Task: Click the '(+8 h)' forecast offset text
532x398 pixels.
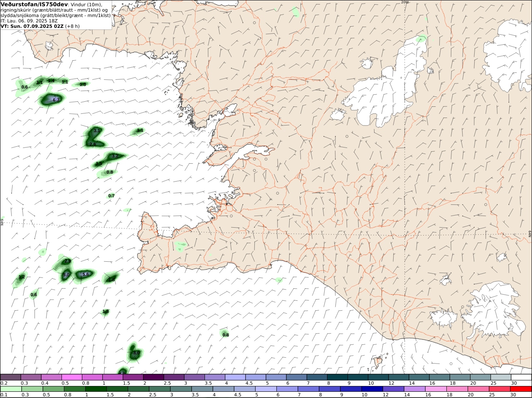Action: 72,26
